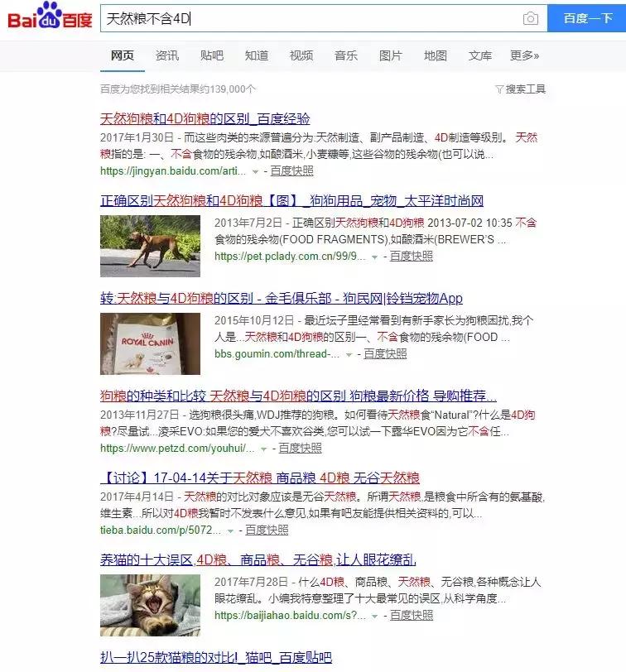Open 百度快照 for www.petzd.com result
This screenshot has height=672, width=626.
[x=300, y=449]
